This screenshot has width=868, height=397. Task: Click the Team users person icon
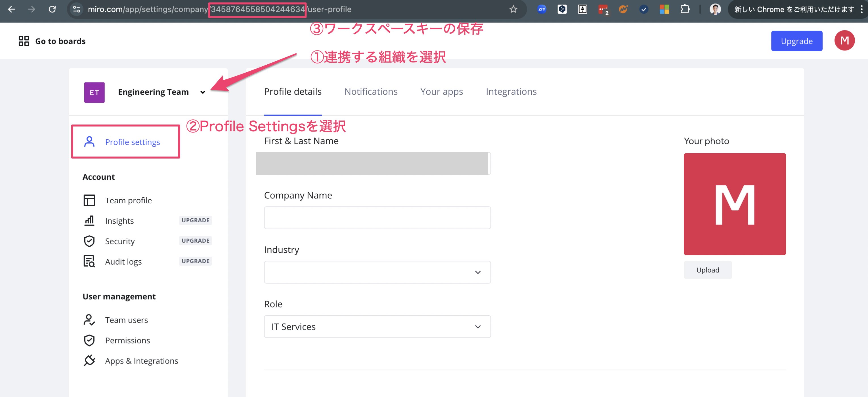click(x=89, y=320)
